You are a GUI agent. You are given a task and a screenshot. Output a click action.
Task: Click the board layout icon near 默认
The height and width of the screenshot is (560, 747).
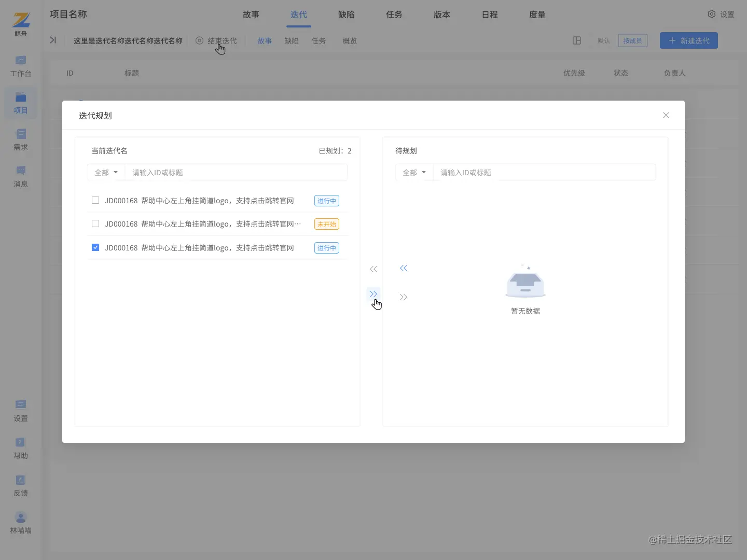click(577, 40)
